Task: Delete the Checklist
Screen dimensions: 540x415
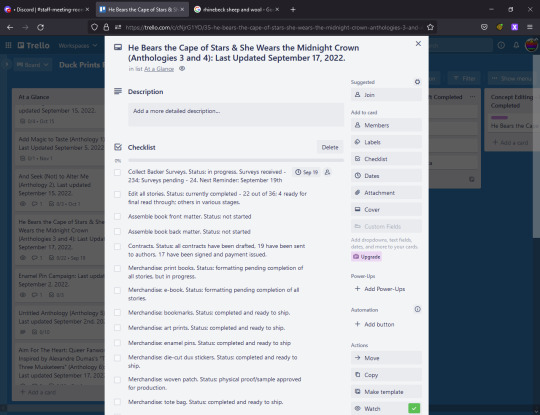Action: click(330, 147)
